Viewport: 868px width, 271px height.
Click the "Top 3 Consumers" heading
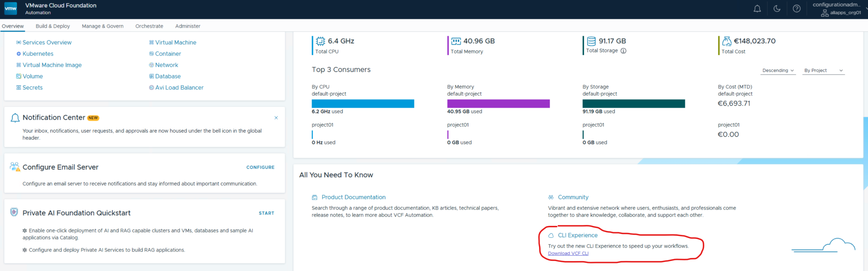(x=341, y=70)
